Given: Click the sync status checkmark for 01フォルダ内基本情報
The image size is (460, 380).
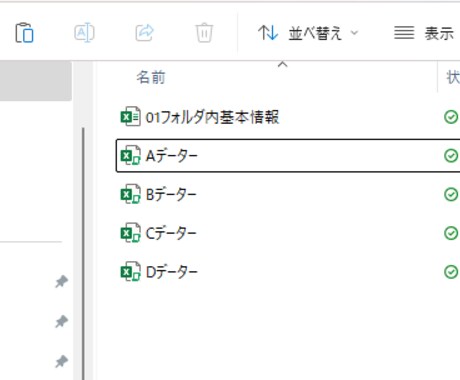Looking at the screenshot, I should point(451,117).
